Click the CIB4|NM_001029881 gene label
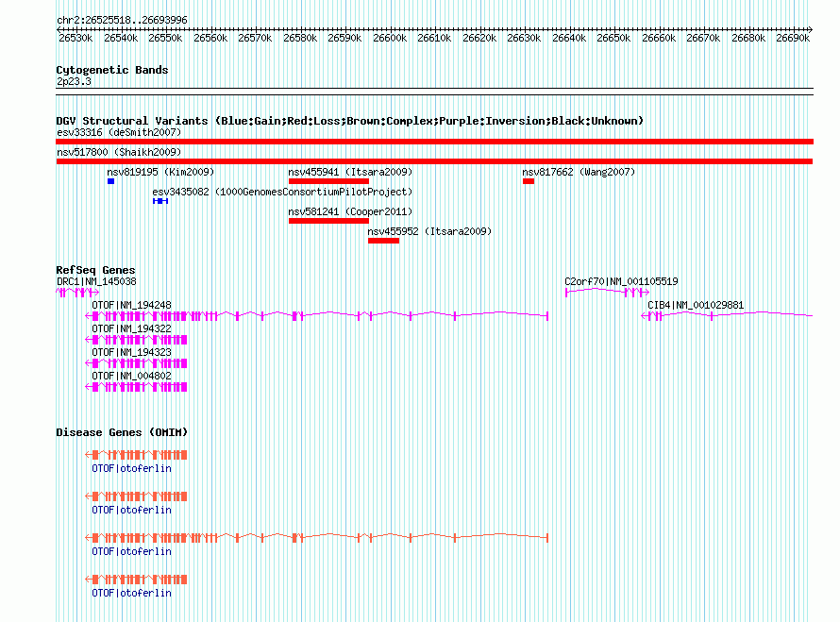This screenshot has width=840, height=622. point(696,306)
